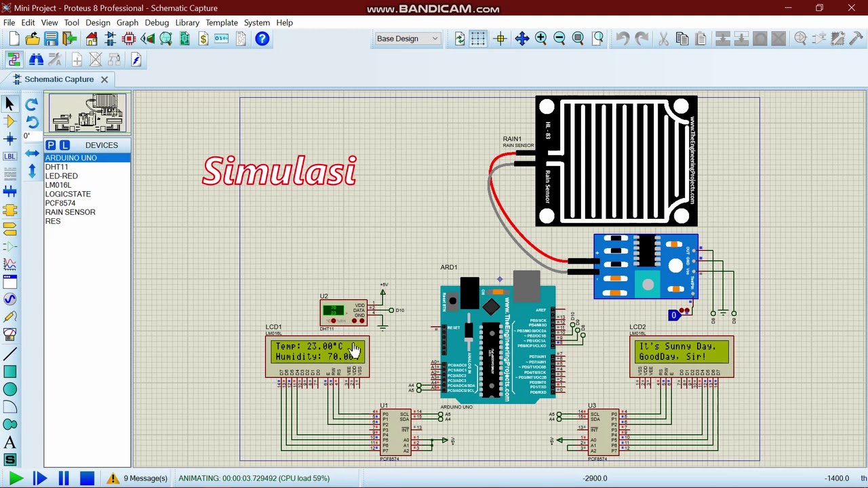Select the Junction Dot Mode tool
The width and height of the screenshot is (868, 488).
pyautogui.click(x=9, y=139)
